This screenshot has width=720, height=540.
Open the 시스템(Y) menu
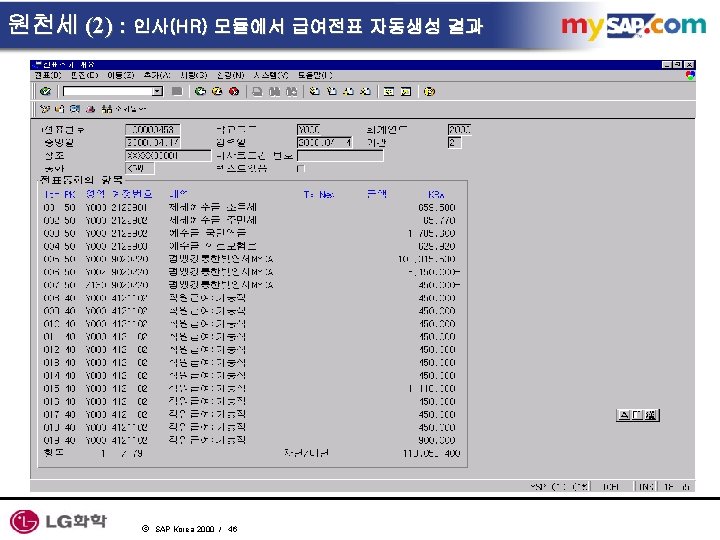pos(271,75)
